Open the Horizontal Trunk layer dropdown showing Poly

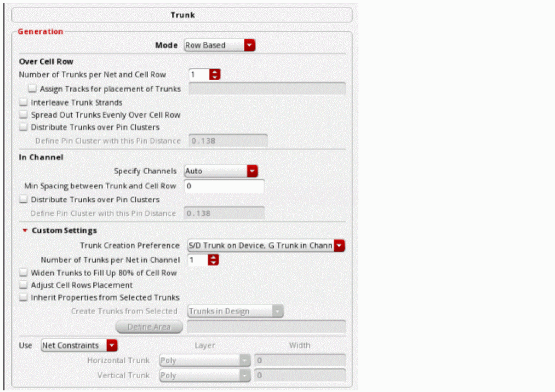205,360
